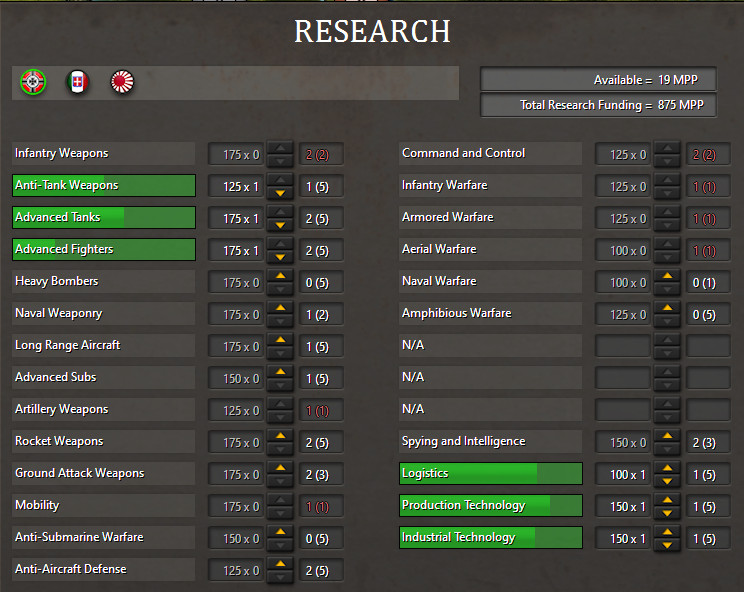
Task: Increase Long Range Aircraft research investment
Action: 280,340
